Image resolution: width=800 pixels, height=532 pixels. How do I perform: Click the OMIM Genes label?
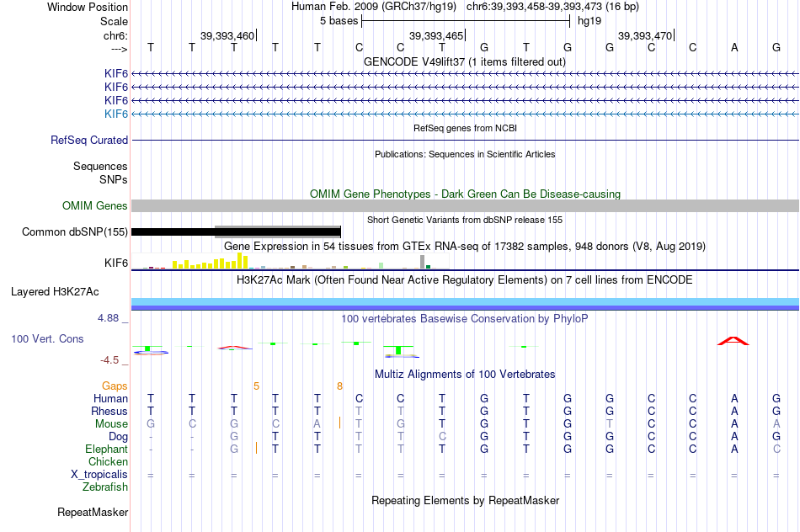pyautogui.click(x=94, y=205)
